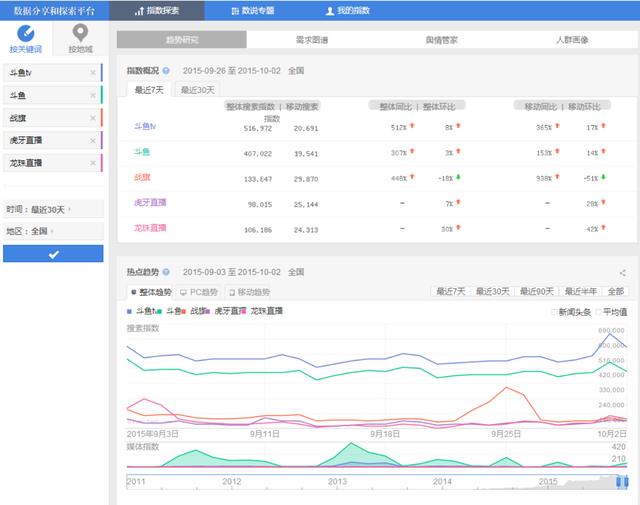Click the help icon beside 热点趋势
The image size is (640, 505).
coord(166,271)
